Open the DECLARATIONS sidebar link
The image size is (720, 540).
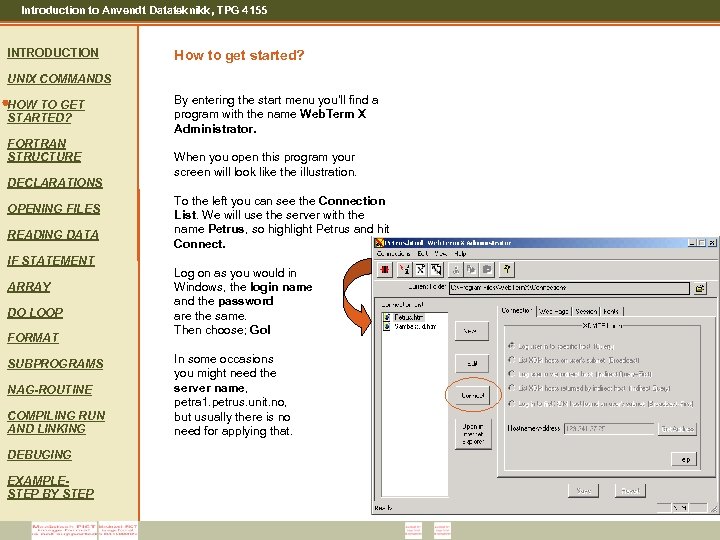[x=55, y=183]
